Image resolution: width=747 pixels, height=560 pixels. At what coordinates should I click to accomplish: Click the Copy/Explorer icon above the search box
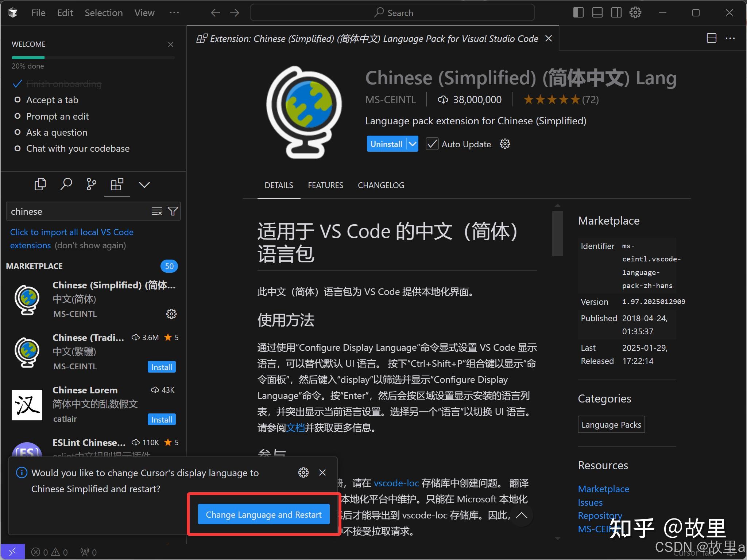pyautogui.click(x=40, y=184)
